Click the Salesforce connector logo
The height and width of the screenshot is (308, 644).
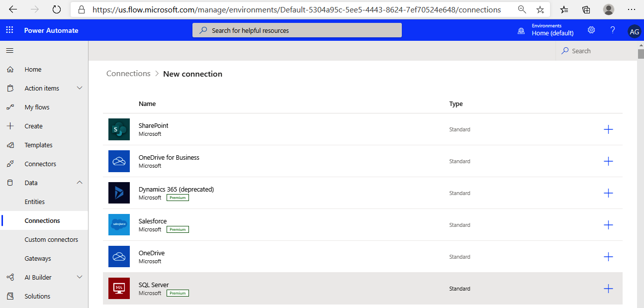(x=119, y=225)
